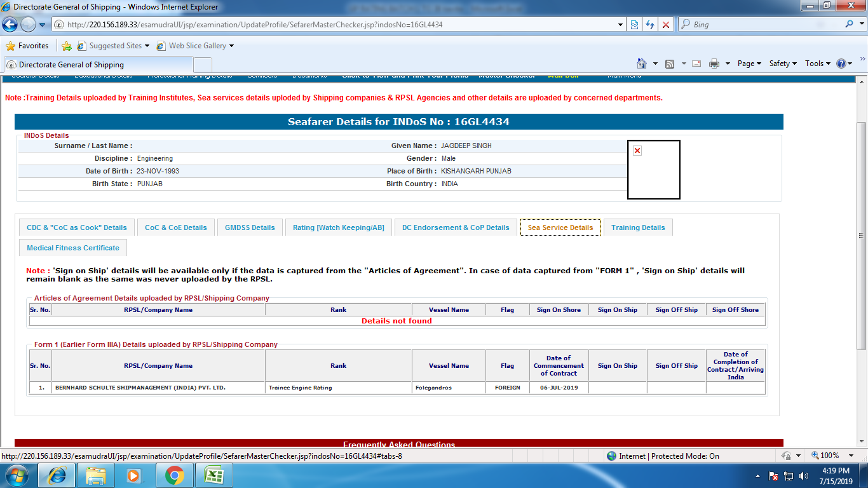868x488 pixels.
Task: Show hidden system tray icons
Action: pyautogui.click(x=757, y=475)
